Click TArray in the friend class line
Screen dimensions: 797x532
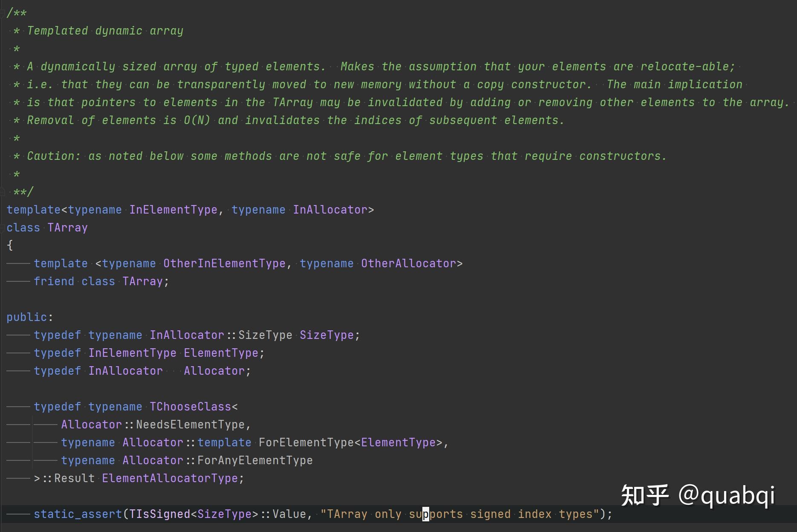point(142,281)
